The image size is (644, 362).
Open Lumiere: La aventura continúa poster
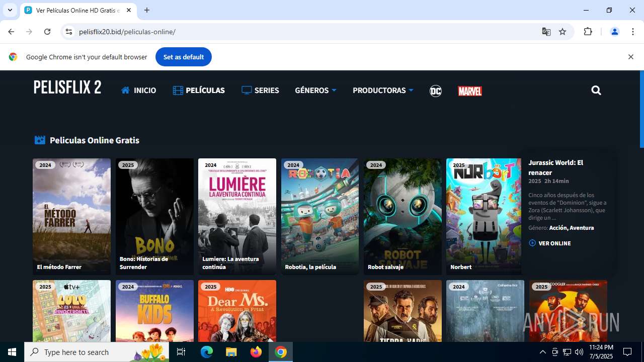click(x=237, y=217)
